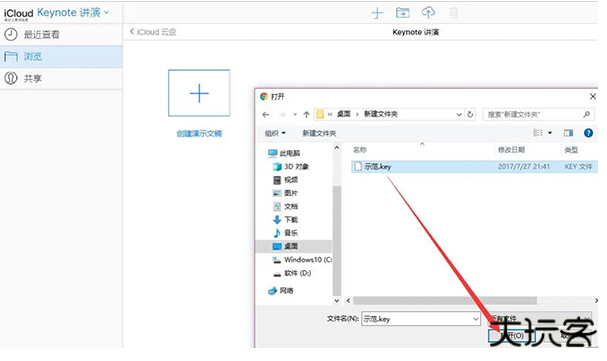Click the music note icon

277,233
